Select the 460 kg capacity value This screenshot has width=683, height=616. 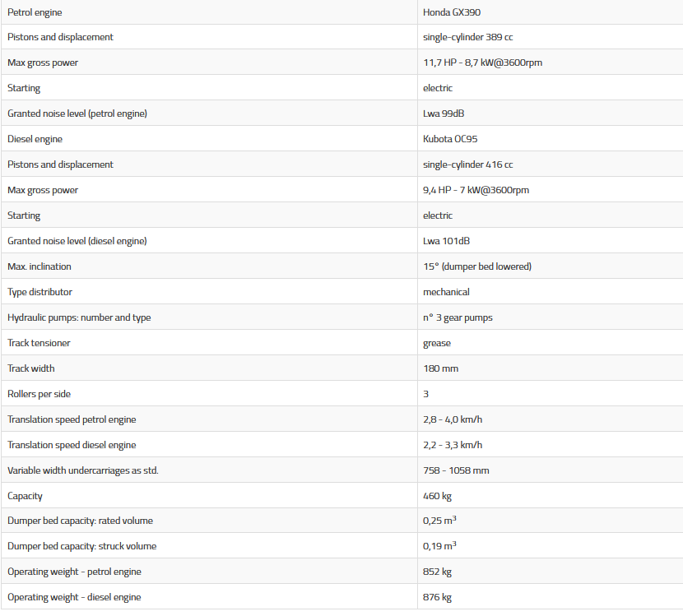click(437, 496)
